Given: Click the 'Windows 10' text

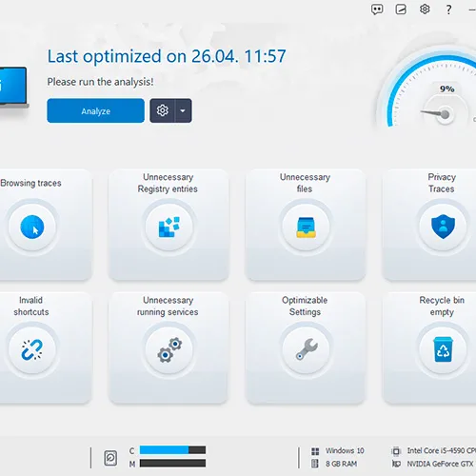Looking at the screenshot, I should coord(345,450).
